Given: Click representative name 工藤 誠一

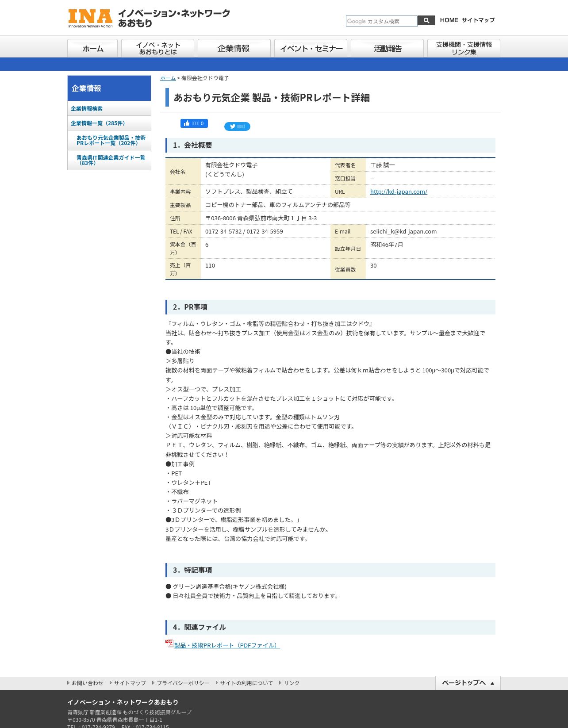Looking at the screenshot, I should click(383, 165).
